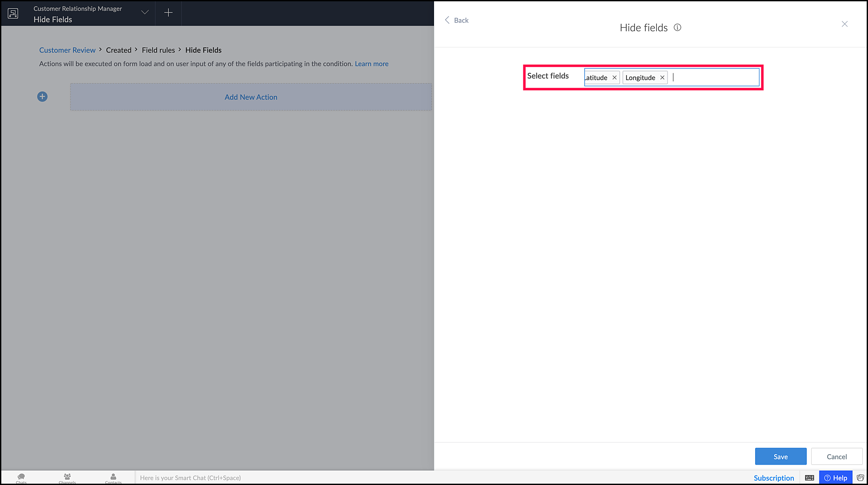Open Chats in the bottom bar
Viewport: 868px width, 485px height.
point(21,478)
